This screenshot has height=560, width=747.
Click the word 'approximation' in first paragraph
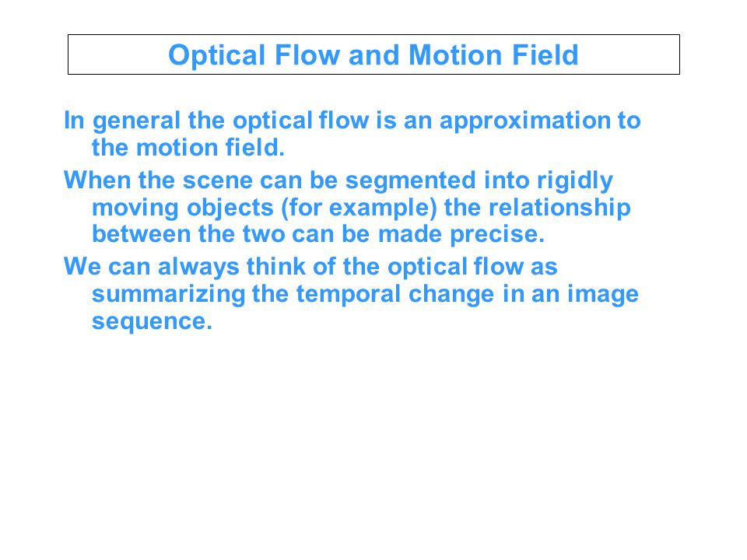coord(524,121)
